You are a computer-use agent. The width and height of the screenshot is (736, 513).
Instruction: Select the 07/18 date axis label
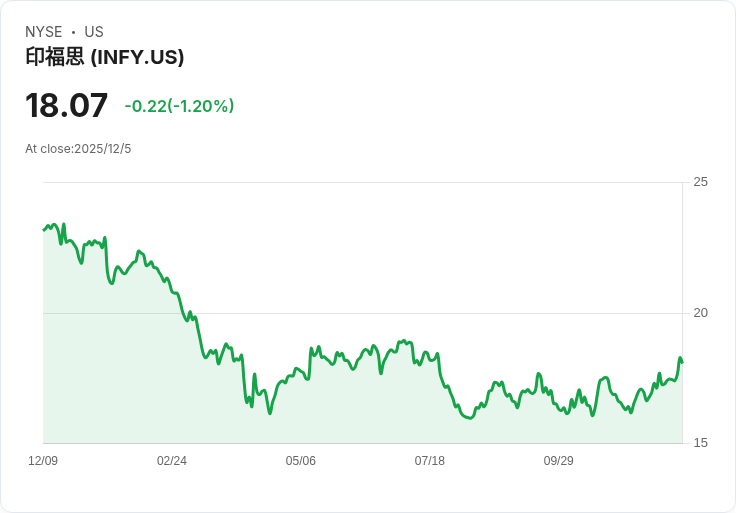[429, 461]
